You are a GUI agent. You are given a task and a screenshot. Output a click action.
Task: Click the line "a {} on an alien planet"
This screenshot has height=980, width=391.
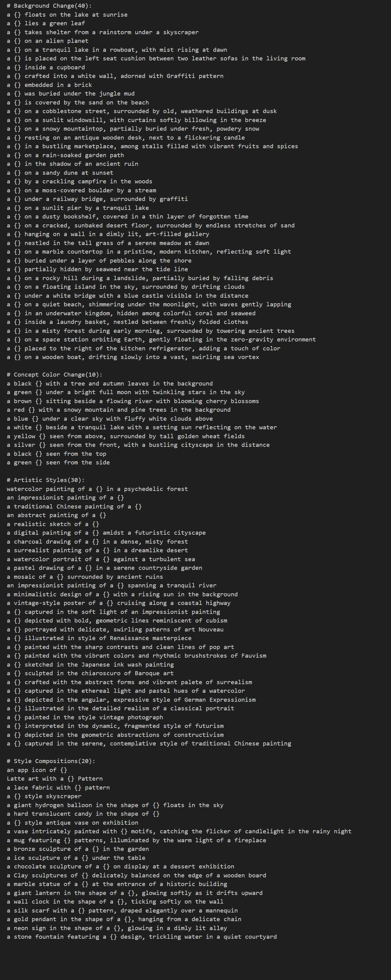point(47,41)
